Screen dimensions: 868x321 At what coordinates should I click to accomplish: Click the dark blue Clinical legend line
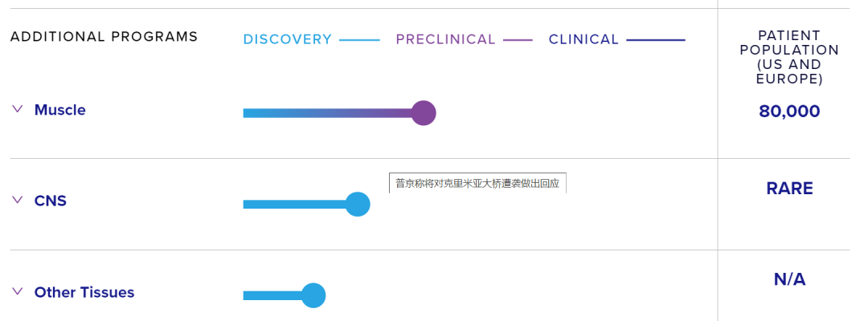click(x=655, y=39)
